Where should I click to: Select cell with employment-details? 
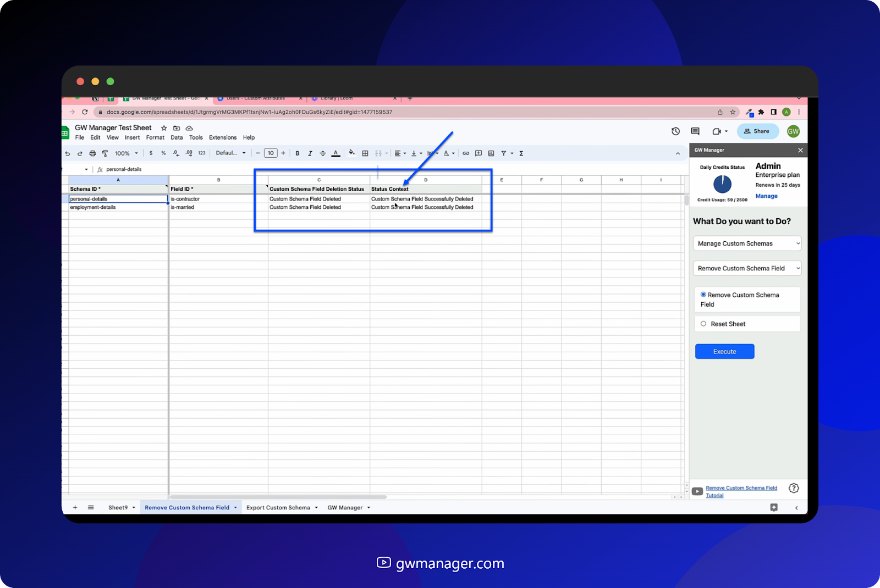click(x=118, y=208)
